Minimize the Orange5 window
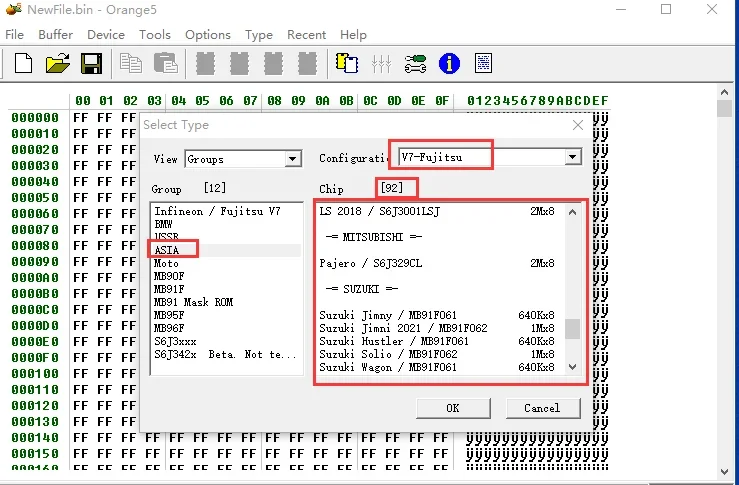Viewport: 739px width, 485px height. click(621, 9)
